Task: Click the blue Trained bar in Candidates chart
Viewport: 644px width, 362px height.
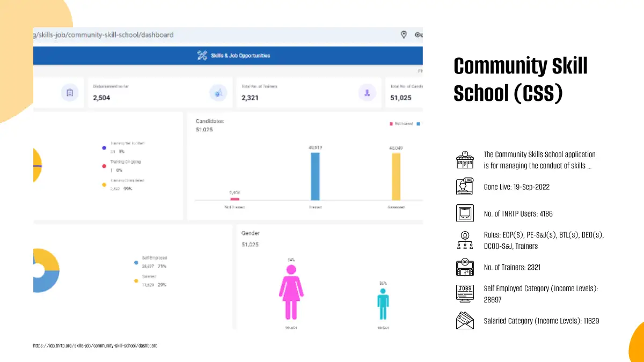Action: click(x=315, y=176)
